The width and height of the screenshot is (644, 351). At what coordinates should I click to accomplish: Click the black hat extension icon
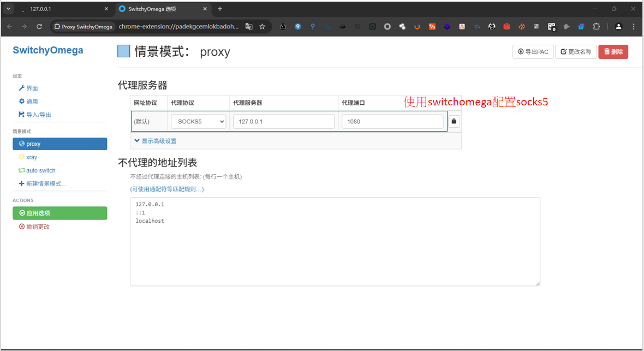pos(343,26)
